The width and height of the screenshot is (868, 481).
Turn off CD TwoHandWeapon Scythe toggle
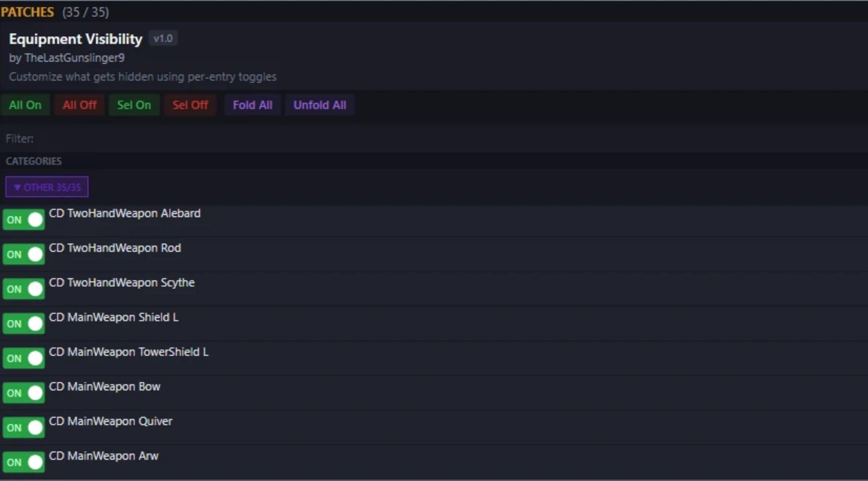24,289
